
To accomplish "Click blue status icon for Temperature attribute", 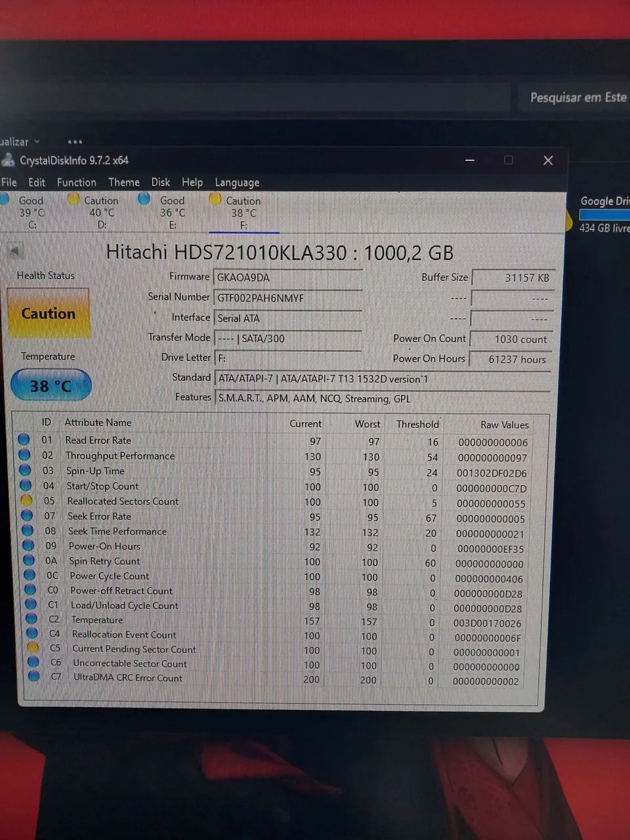I will coord(31,619).
